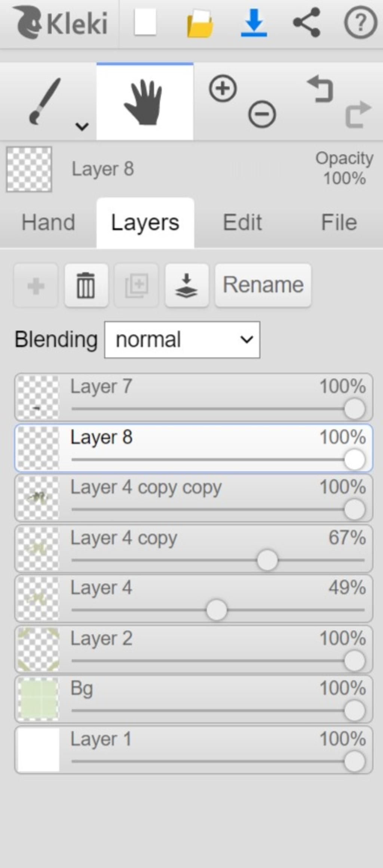This screenshot has height=868, width=383.
Task: Open the Blending mode dropdown
Action: [182, 339]
